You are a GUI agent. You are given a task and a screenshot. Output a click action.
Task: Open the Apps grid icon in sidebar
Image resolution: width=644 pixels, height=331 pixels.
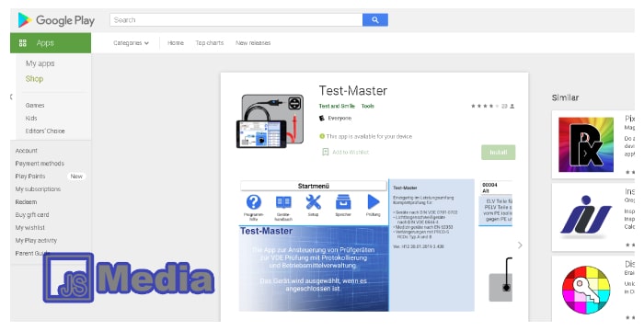tap(23, 42)
